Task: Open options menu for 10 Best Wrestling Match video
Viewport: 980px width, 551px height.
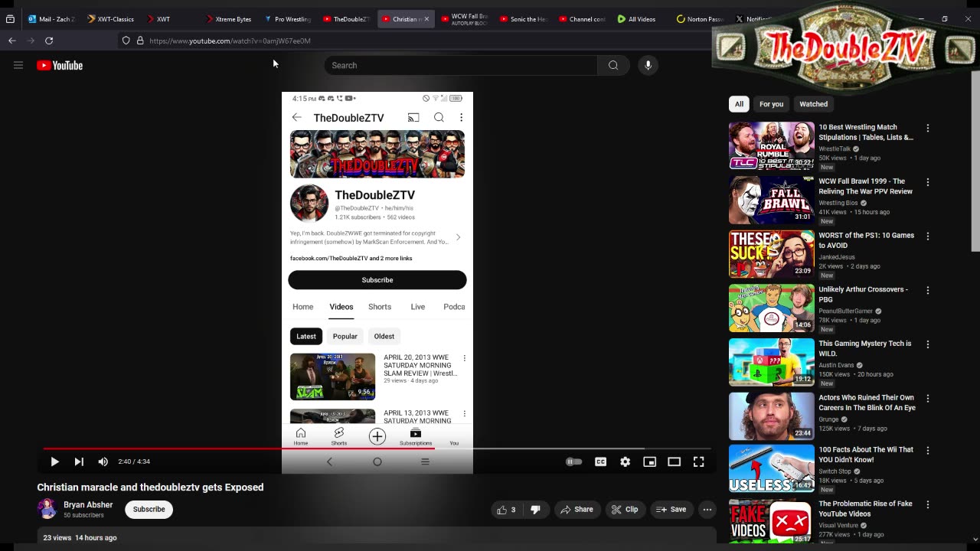Action: pyautogui.click(x=928, y=129)
